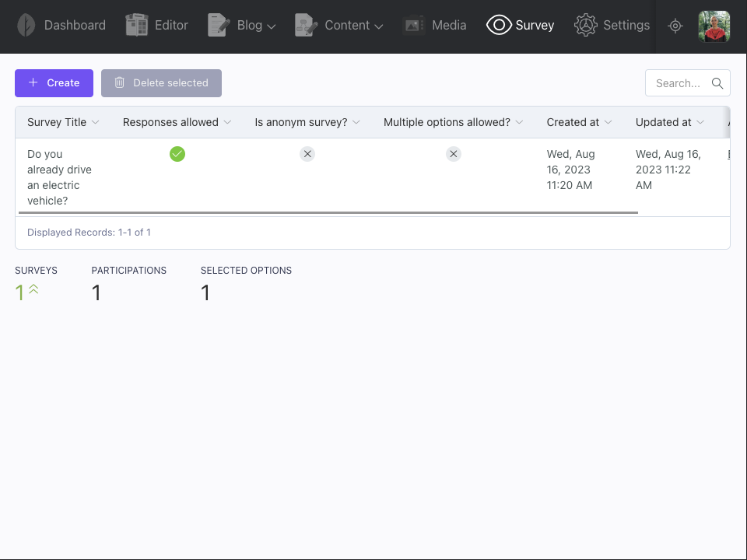Open the user profile avatar
This screenshot has height=560, width=747.
pyautogui.click(x=714, y=26)
